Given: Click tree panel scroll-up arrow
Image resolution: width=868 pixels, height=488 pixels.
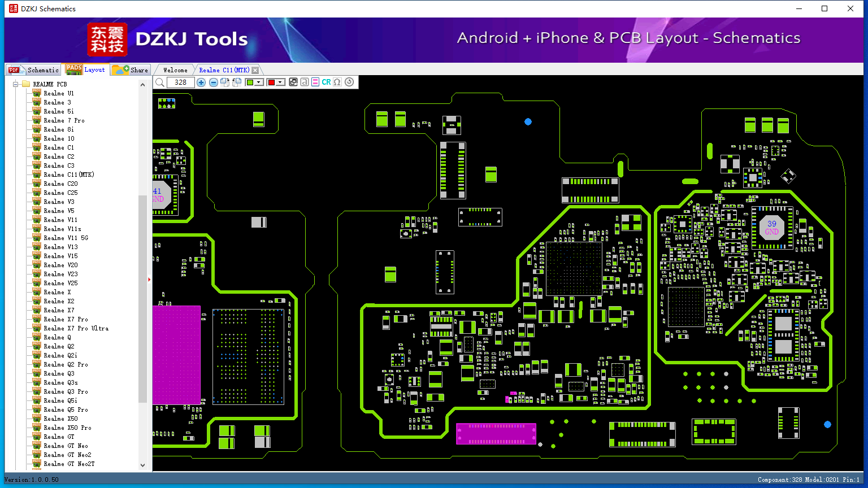Looking at the screenshot, I should click(142, 85).
